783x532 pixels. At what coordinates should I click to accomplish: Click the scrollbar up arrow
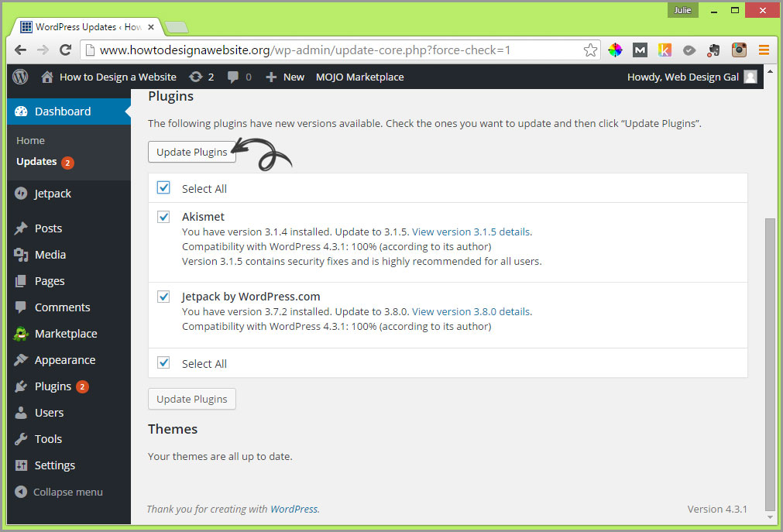(x=770, y=71)
